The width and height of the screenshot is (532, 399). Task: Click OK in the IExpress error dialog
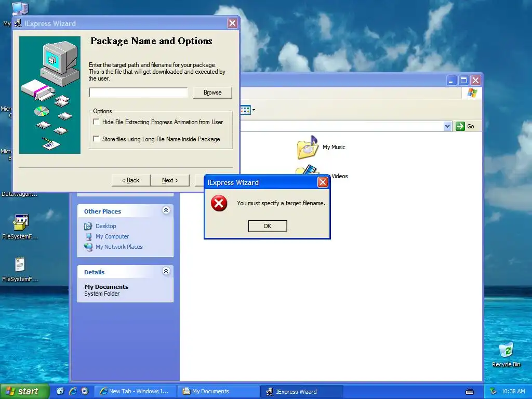(268, 226)
